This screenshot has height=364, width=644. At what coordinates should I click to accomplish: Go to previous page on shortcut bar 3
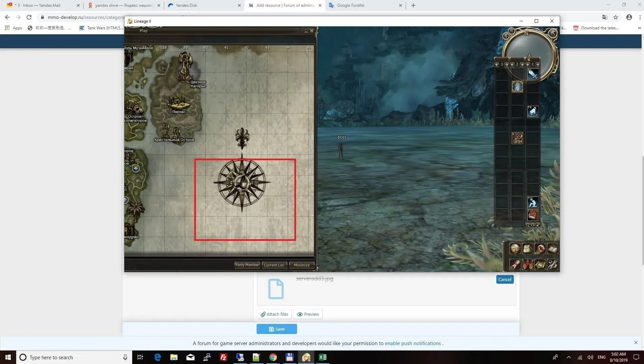coord(497,64)
